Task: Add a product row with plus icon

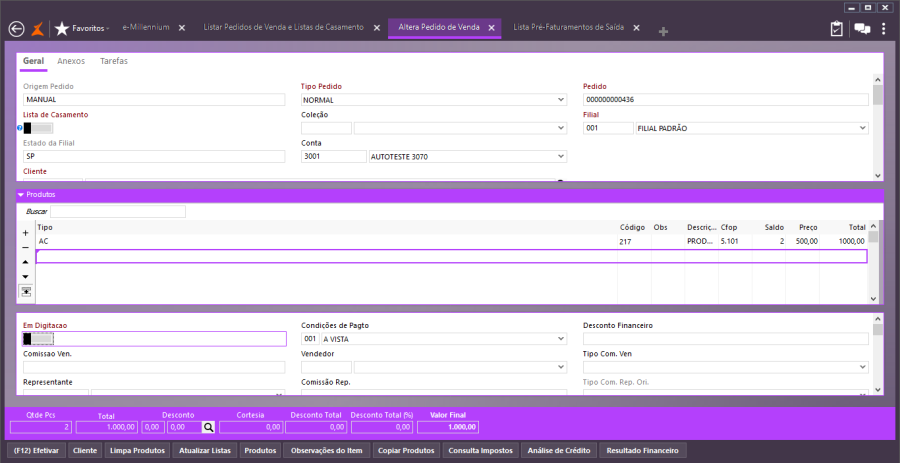Action: click(x=25, y=233)
